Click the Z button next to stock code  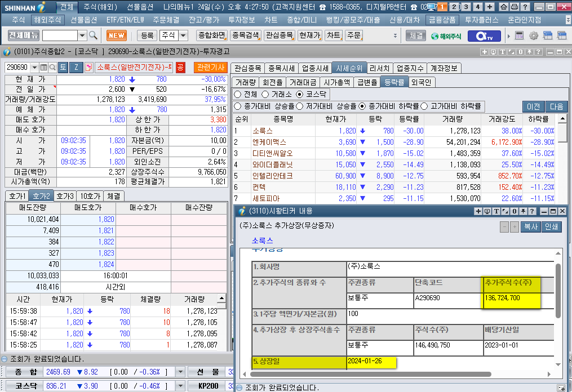pyautogui.click(x=76, y=67)
